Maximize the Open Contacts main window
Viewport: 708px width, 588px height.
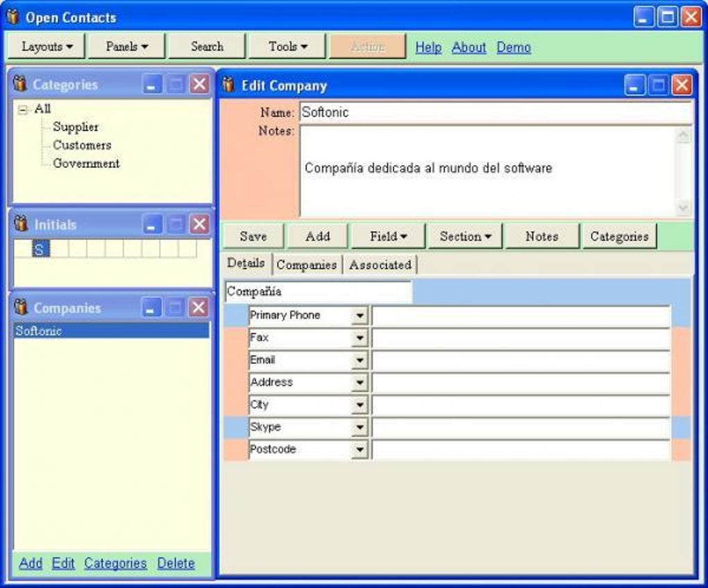pos(667,17)
